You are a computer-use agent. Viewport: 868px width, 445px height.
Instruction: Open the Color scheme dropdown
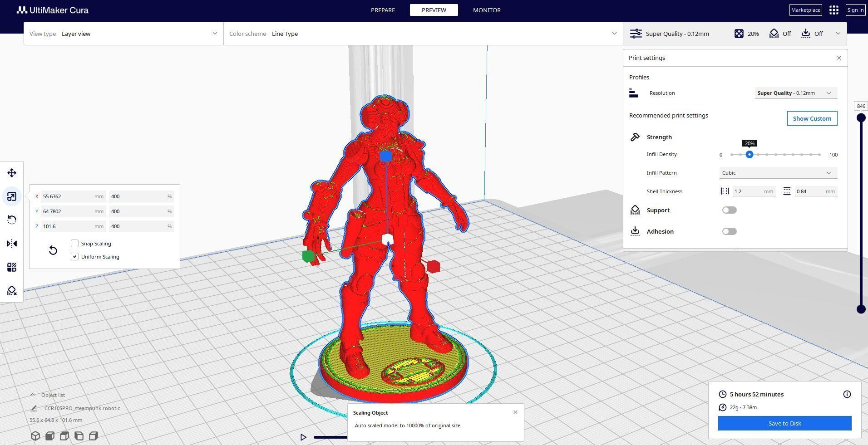pyautogui.click(x=423, y=34)
